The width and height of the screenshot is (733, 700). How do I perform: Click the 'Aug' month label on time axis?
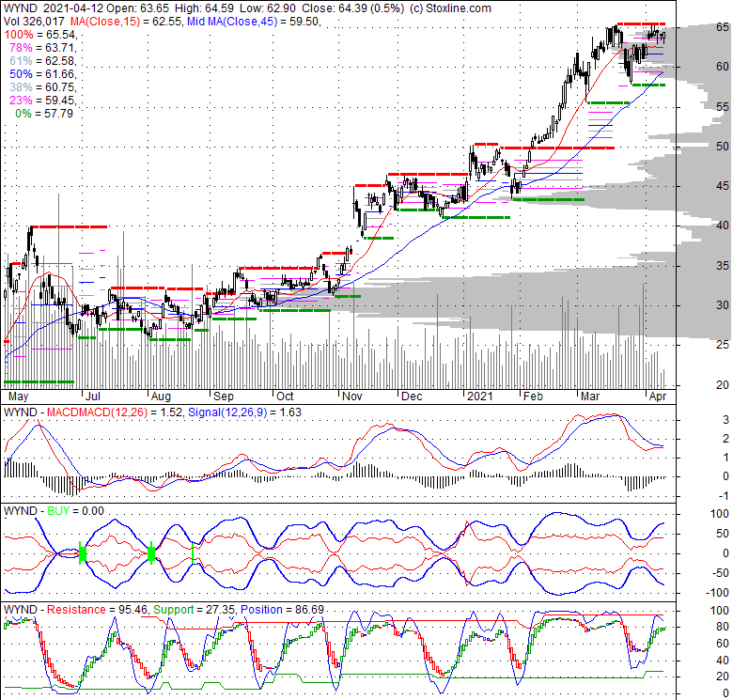pos(161,397)
